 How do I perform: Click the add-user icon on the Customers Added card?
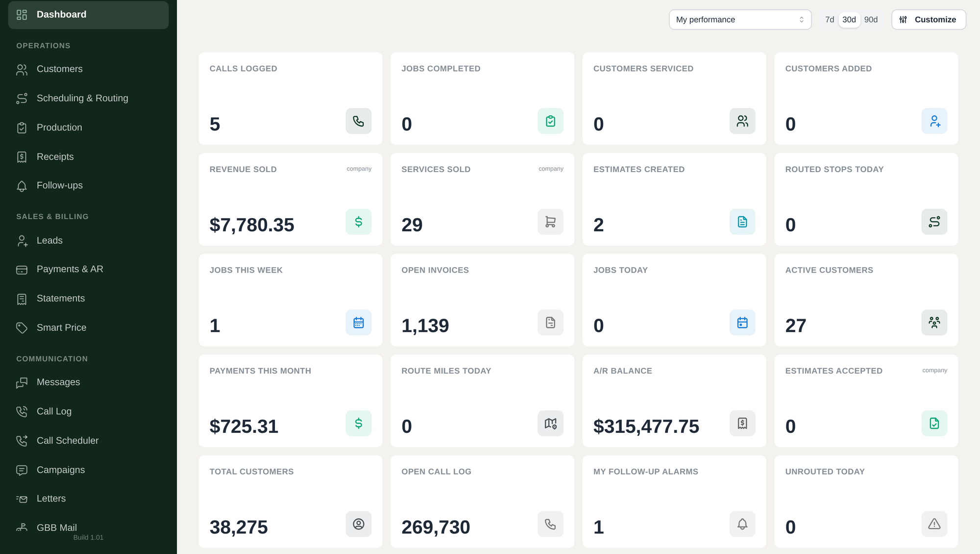(x=934, y=121)
